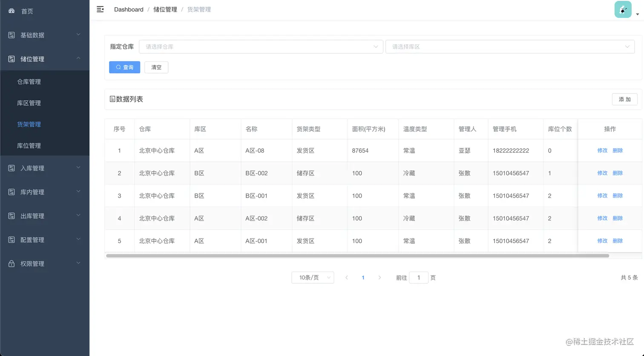Go to 首页 in the sidebar
The width and height of the screenshot is (644, 356).
click(45, 11)
